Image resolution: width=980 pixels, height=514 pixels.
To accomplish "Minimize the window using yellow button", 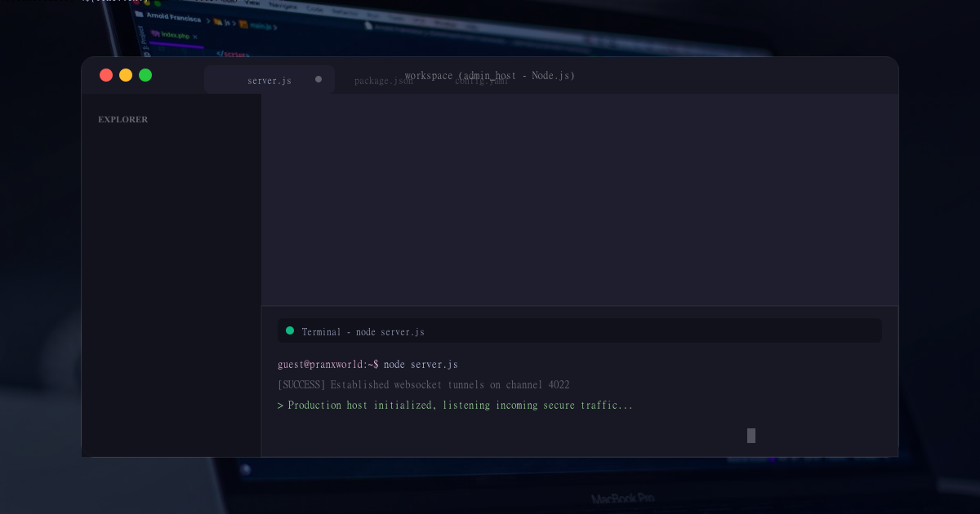I will tap(126, 75).
